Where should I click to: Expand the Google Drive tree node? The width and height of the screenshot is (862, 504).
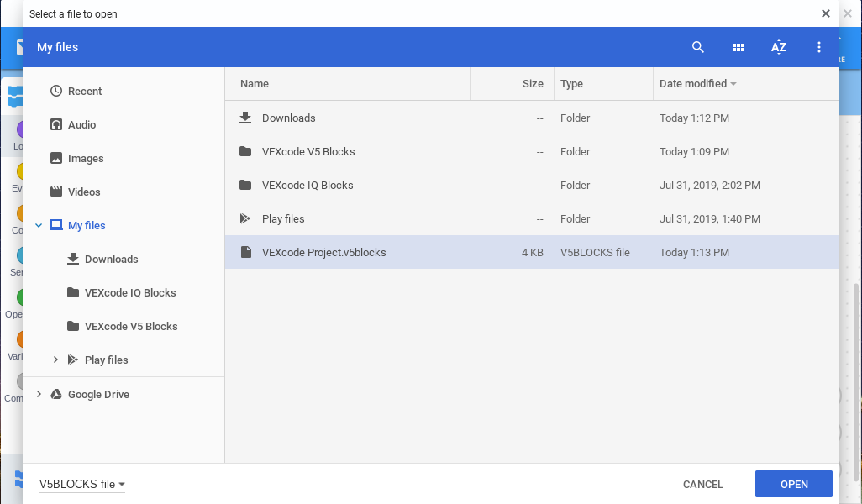[39, 394]
